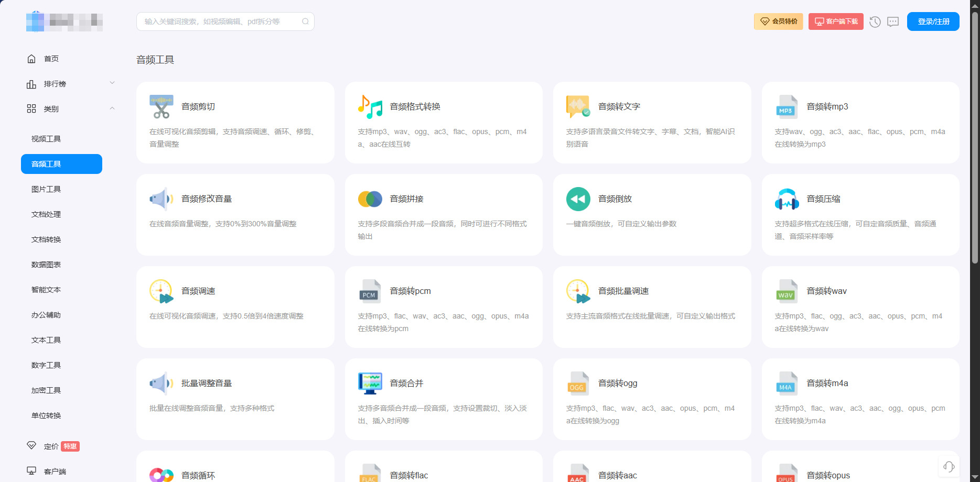
Task: Open the 音频转mp3 file icon
Action: (787, 107)
